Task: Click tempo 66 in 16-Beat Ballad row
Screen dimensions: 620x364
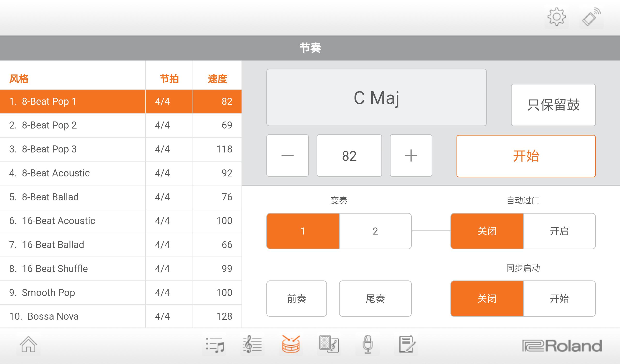Action: pos(227,245)
